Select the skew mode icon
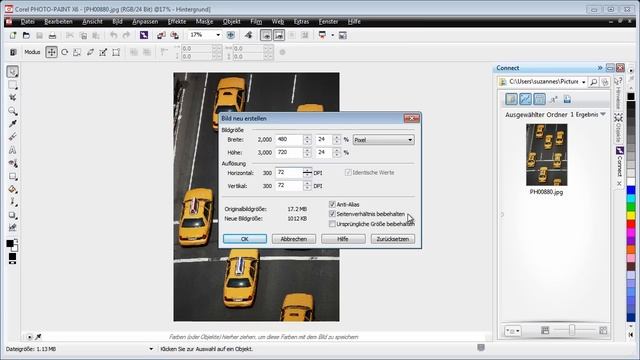The width and height of the screenshot is (640, 360). tap(90, 52)
